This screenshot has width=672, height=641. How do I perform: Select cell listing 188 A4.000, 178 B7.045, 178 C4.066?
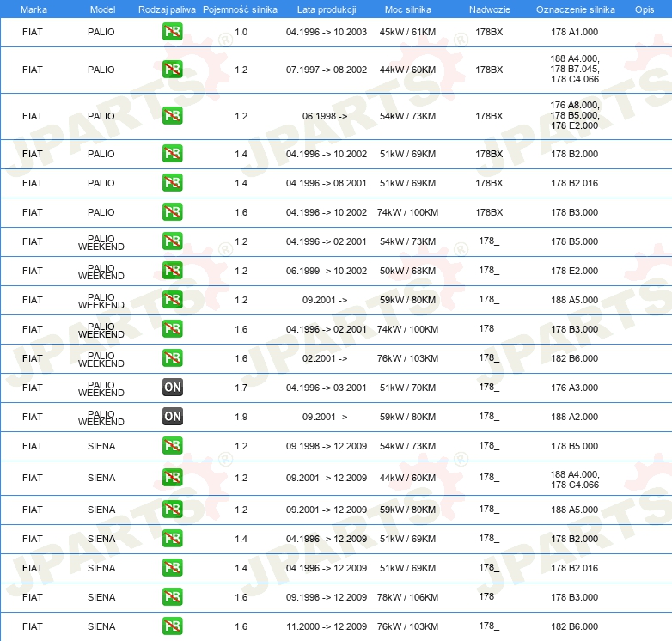click(x=574, y=69)
